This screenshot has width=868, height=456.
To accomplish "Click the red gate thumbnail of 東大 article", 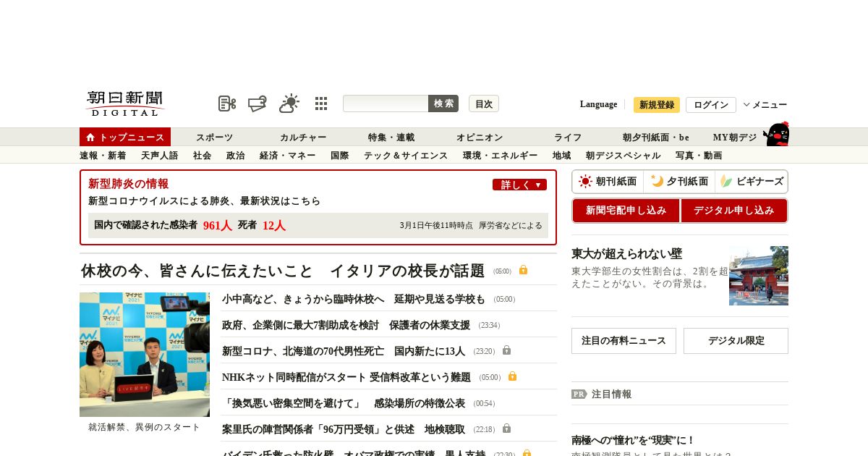I will pos(759,276).
